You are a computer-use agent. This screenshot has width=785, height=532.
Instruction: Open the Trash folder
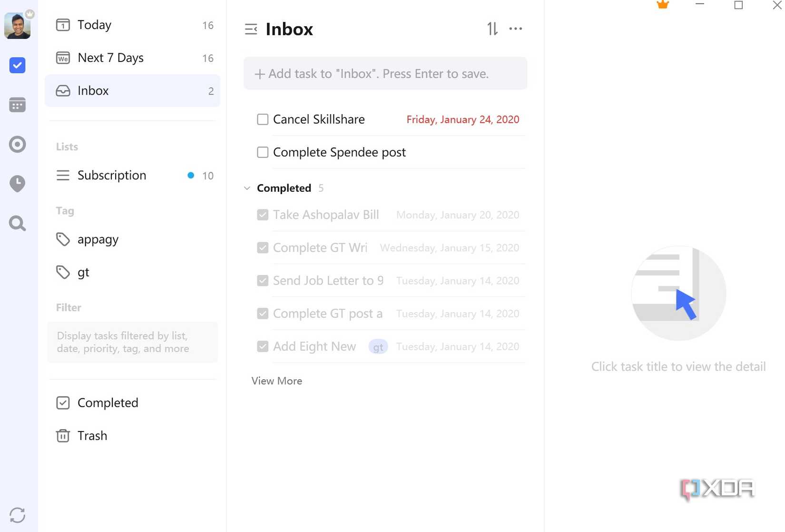click(x=92, y=436)
